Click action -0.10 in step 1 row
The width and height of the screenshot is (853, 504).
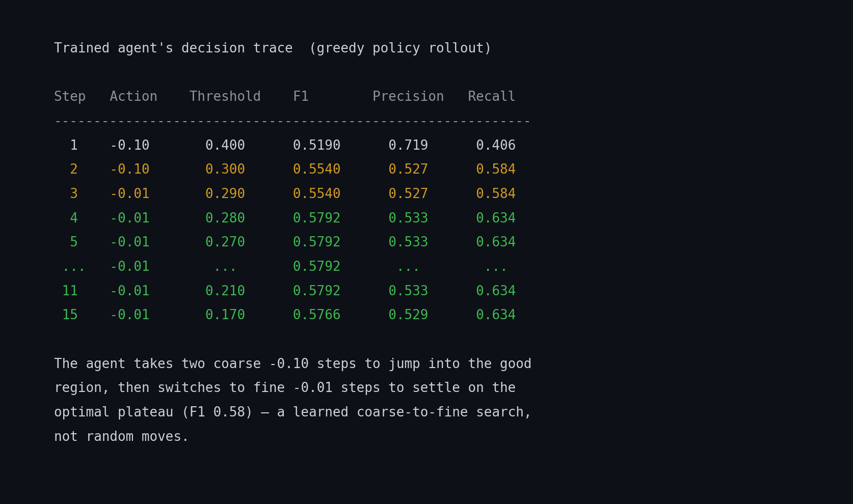tap(129, 146)
